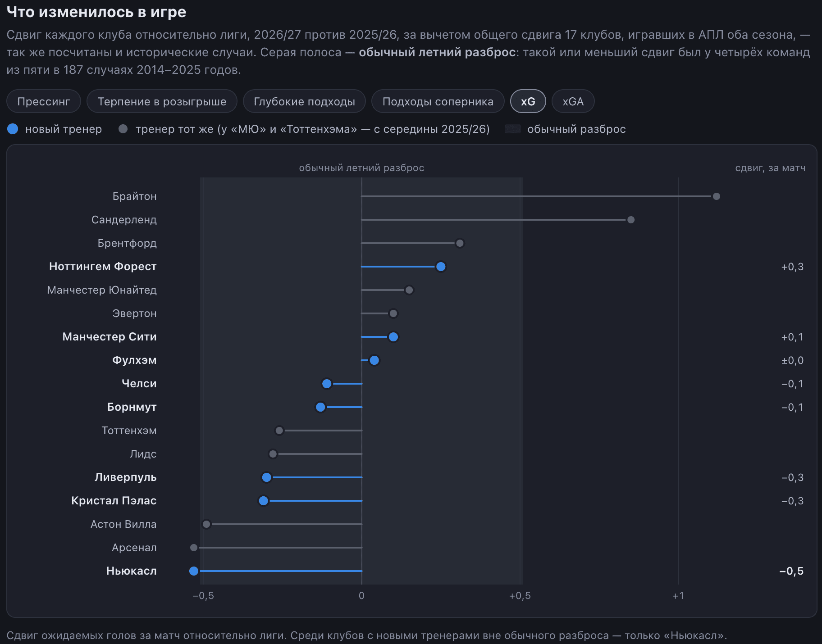822x644 pixels.
Task: Click Кристал Пэлас blue data point
Action: tap(264, 501)
